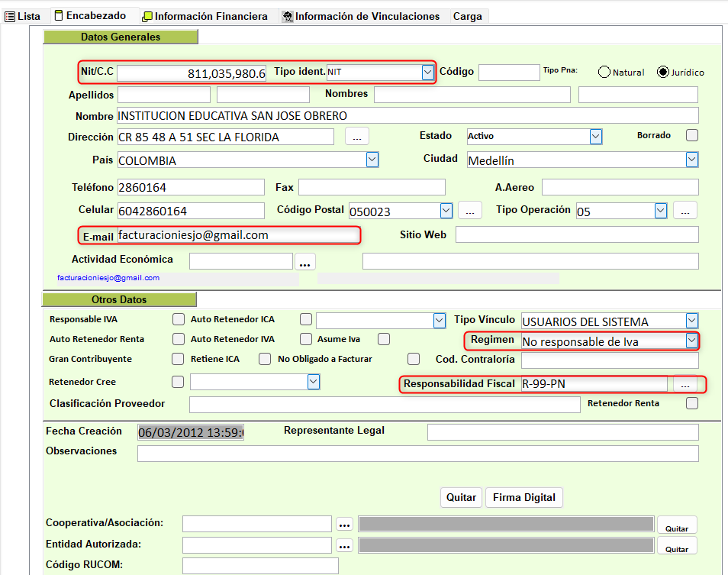
Task: Click Entidad Autorizada lookup ellipsis button
Action: (344, 545)
